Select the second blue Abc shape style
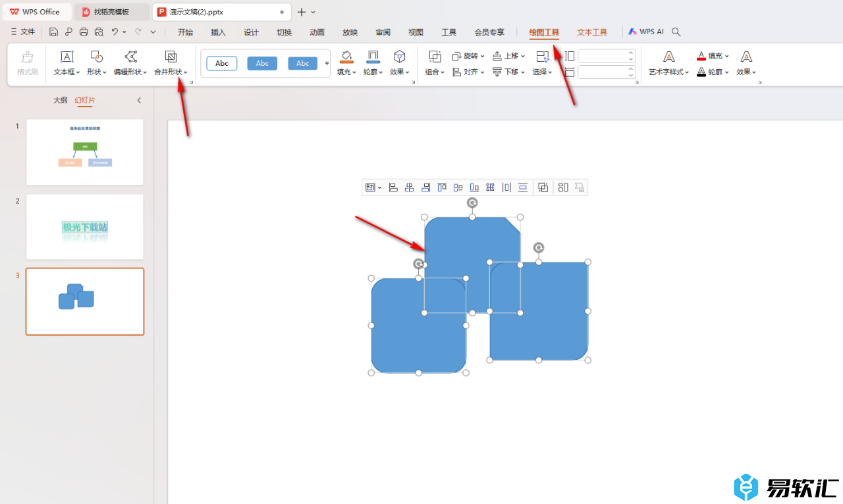The height and width of the screenshot is (504, 843). pyautogui.click(x=262, y=63)
